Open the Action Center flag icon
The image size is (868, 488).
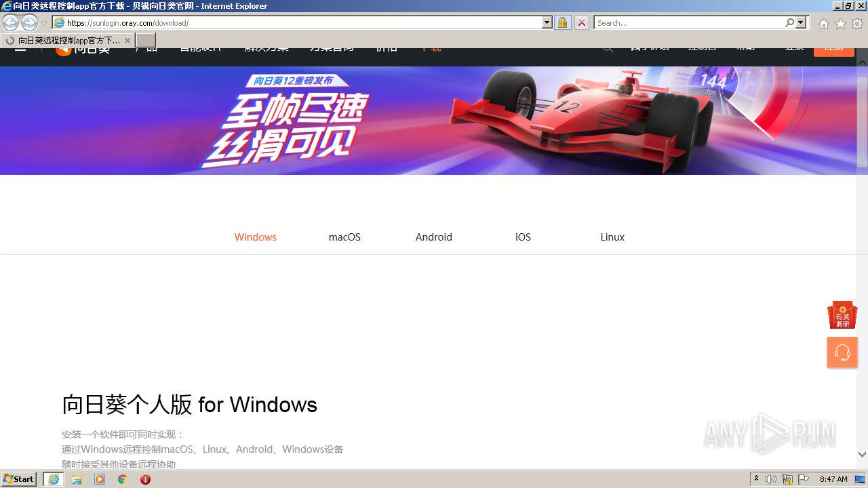point(804,479)
